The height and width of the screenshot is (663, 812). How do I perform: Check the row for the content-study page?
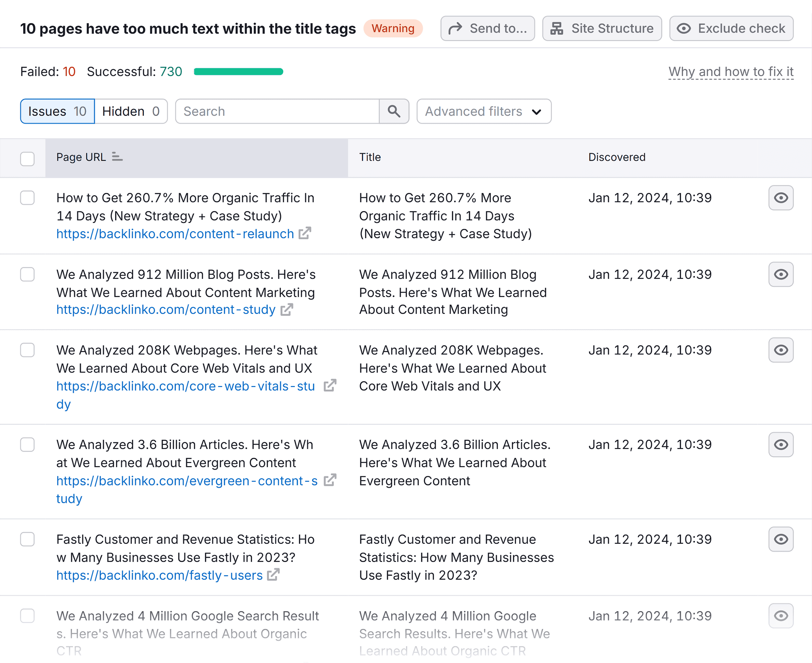tap(27, 274)
